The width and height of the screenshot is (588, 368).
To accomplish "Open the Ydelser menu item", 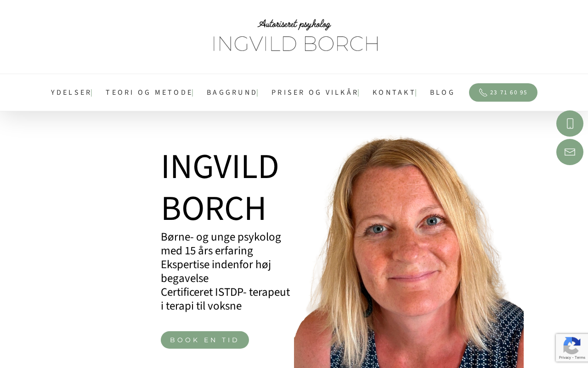I will point(71,92).
